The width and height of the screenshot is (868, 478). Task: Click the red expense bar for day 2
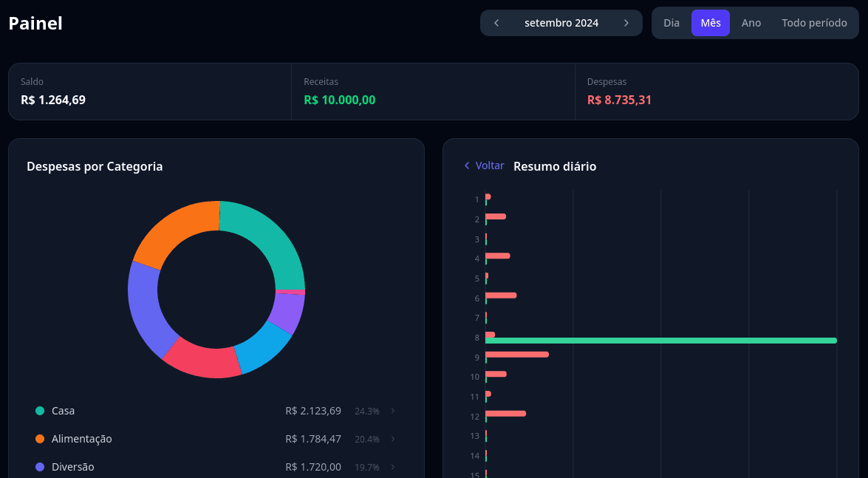[496, 216]
